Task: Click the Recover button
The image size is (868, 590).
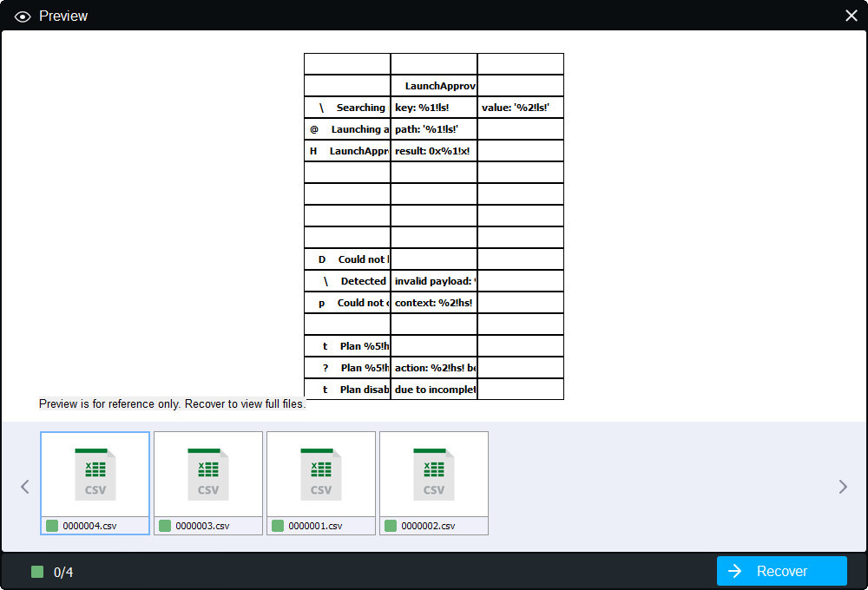Action: (781, 571)
